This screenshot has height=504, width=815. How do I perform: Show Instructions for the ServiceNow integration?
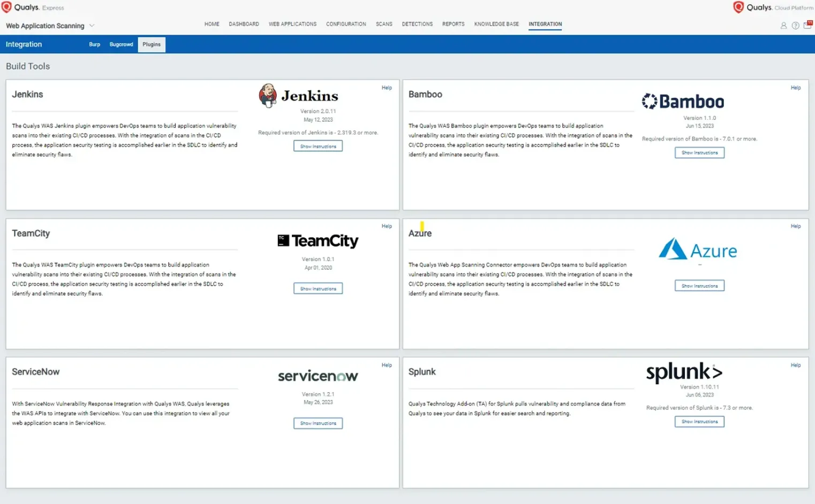point(318,423)
